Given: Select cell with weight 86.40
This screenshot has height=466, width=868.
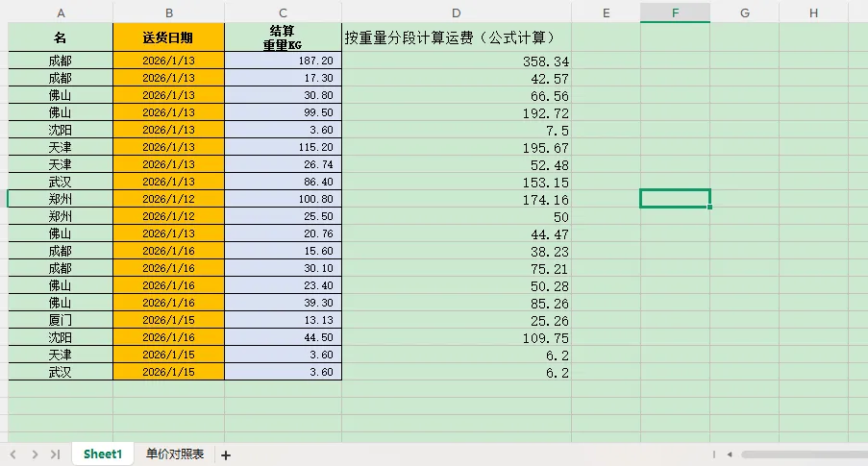Looking at the screenshot, I should (283, 182).
